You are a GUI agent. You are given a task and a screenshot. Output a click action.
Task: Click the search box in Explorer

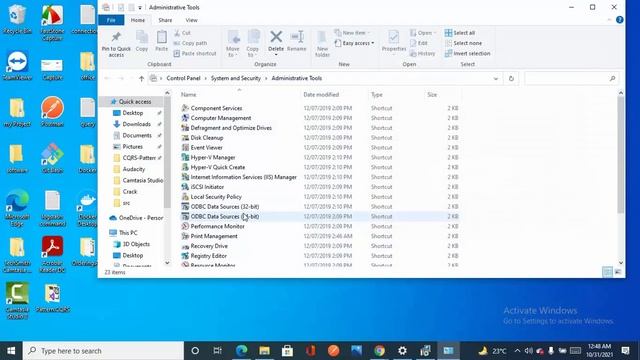coord(571,78)
